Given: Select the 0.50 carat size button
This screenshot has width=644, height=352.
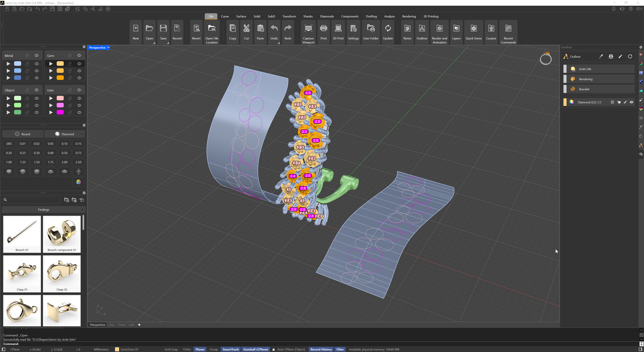Looking at the screenshot, I should click(x=65, y=153).
